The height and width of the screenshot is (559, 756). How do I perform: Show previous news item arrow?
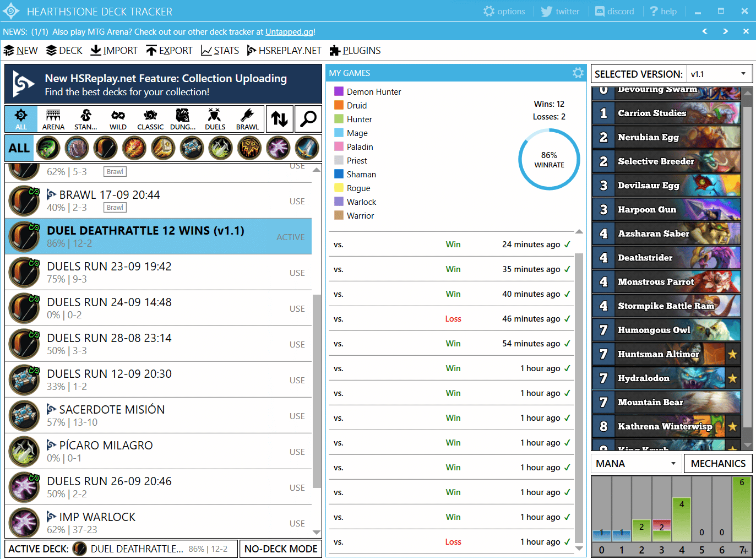705,31
